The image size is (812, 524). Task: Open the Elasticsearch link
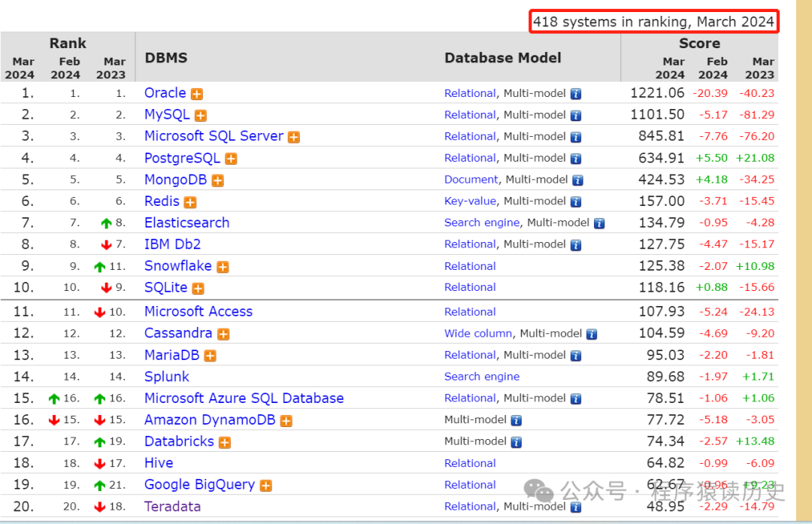coord(187,223)
